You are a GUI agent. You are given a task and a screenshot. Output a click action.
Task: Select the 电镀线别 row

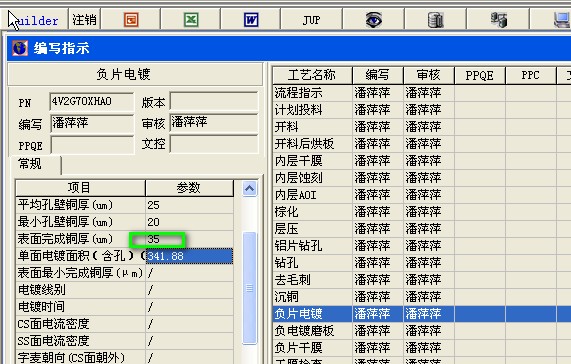(x=125, y=290)
